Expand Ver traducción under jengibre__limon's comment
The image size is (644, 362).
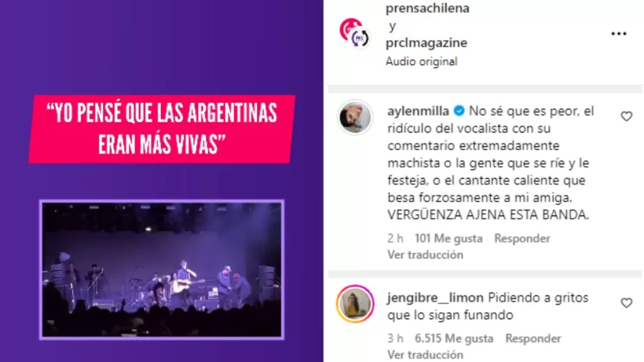pyautogui.click(x=425, y=354)
